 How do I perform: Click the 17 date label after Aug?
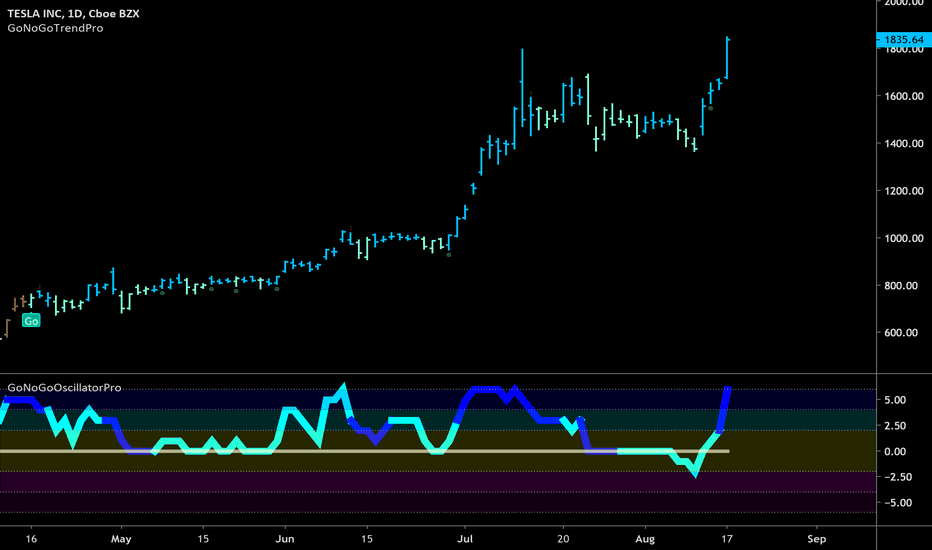pos(726,539)
